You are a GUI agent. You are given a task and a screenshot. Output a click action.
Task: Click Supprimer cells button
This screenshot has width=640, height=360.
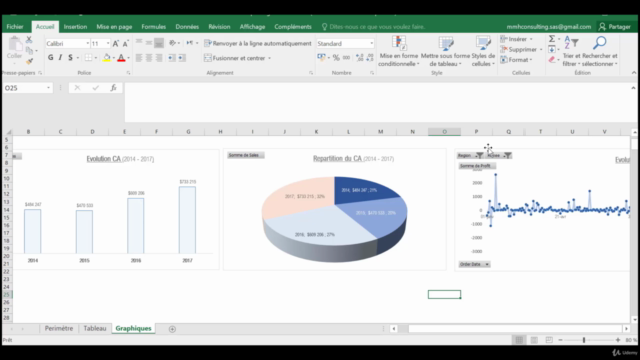click(x=521, y=49)
